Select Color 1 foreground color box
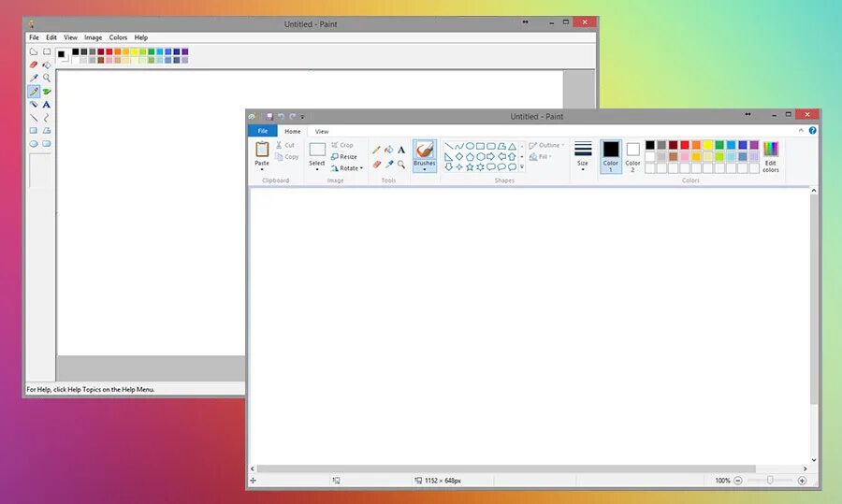The height and width of the screenshot is (504, 842). [611, 156]
